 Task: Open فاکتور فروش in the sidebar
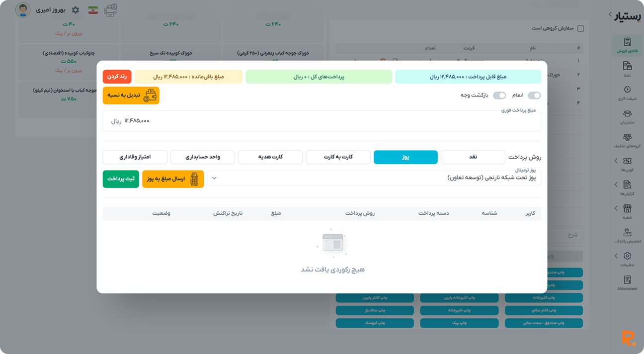[x=627, y=45]
